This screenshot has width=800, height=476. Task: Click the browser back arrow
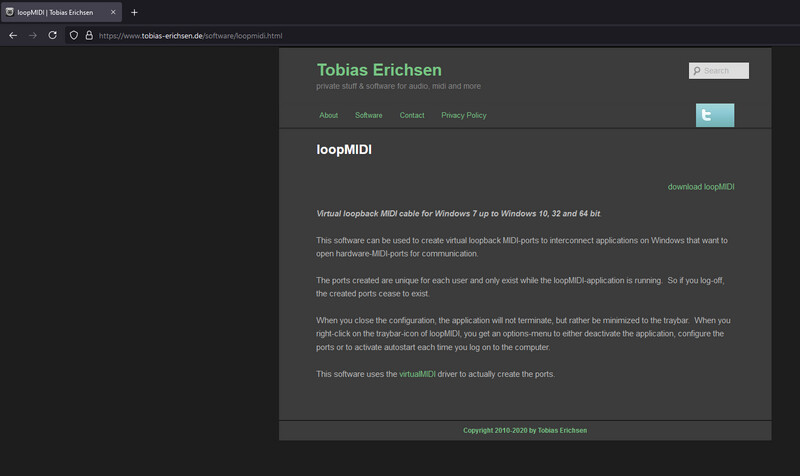(x=13, y=35)
